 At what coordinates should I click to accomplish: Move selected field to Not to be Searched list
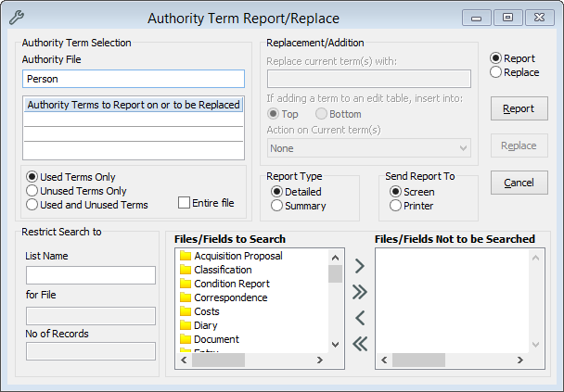pyautogui.click(x=360, y=266)
